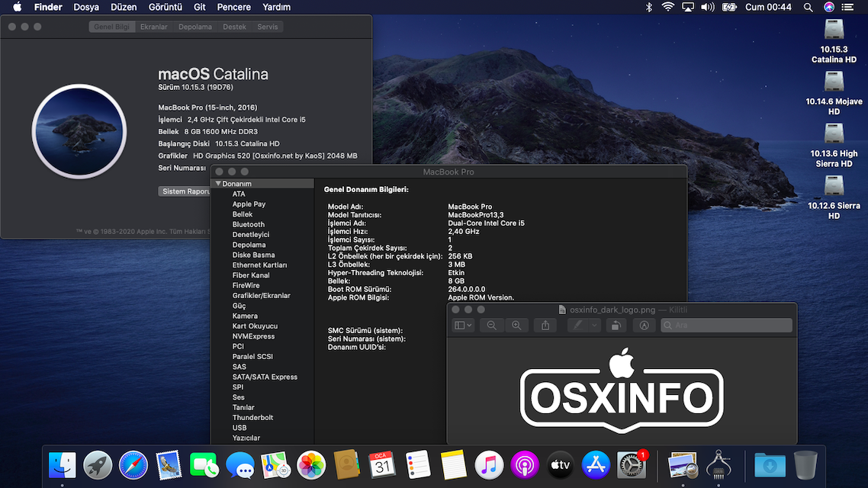Collapse the Donanım tree section
868x488 pixels.
pyautogui.click(x=218, y=184)
